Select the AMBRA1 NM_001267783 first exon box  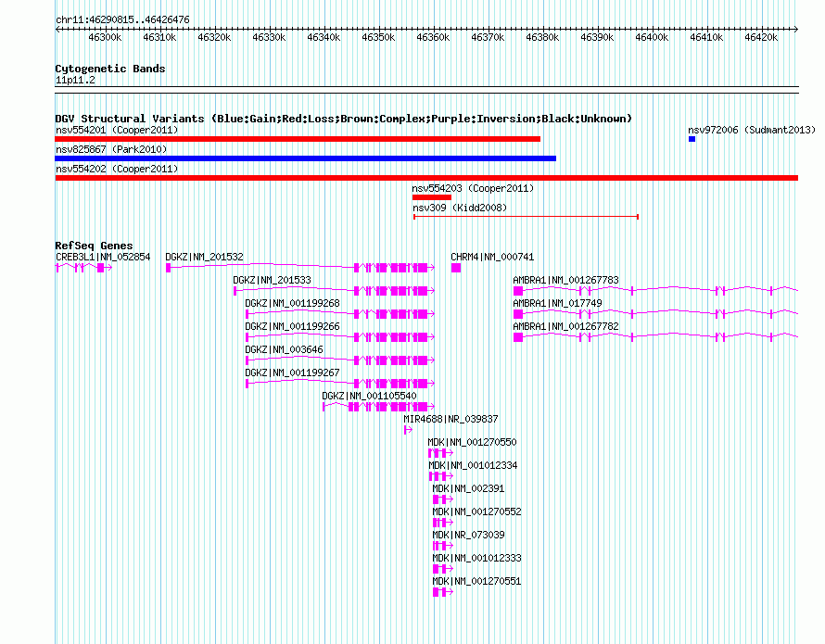pos(518,291)
